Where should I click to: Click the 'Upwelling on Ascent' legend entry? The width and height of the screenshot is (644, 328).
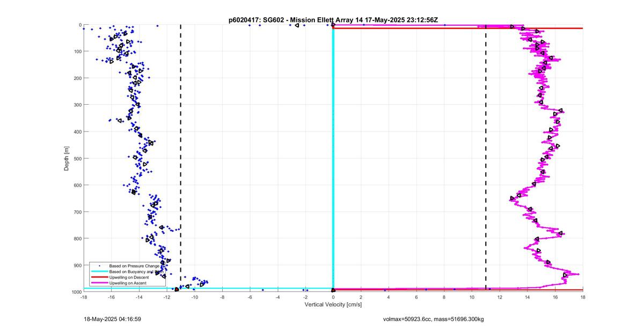128,283
